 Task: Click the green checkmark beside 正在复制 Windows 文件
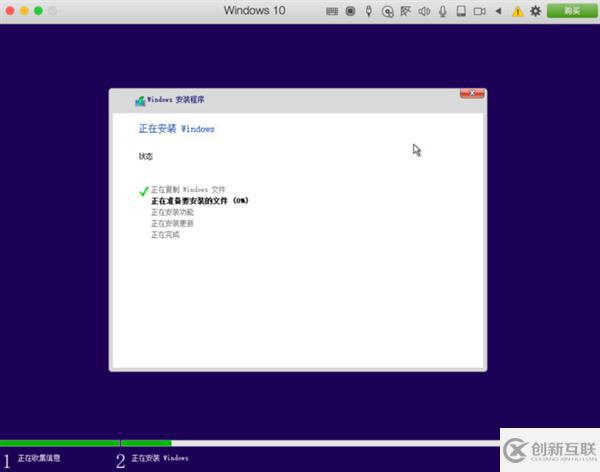pyautogui.click(x=143, y=191)
